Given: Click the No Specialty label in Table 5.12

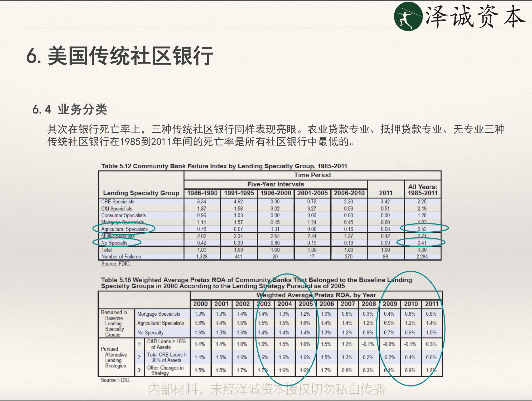Looking at the screenshot, I should pyautogui.click(x=114, y=243).
